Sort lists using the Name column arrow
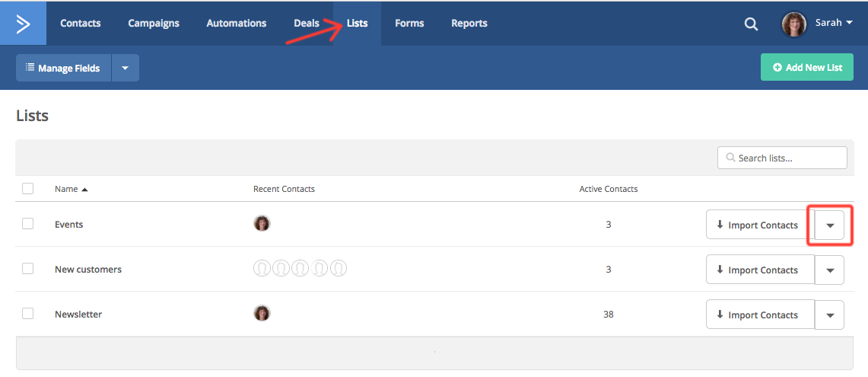Viewport: 868px width, 377px height. (x=84, y=190)
